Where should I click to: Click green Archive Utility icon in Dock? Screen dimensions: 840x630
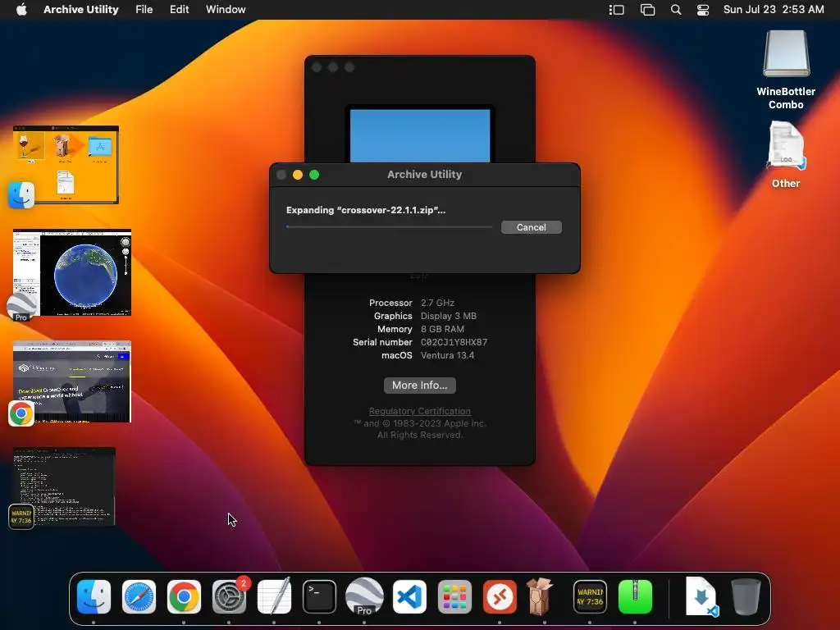click(635, 597)
